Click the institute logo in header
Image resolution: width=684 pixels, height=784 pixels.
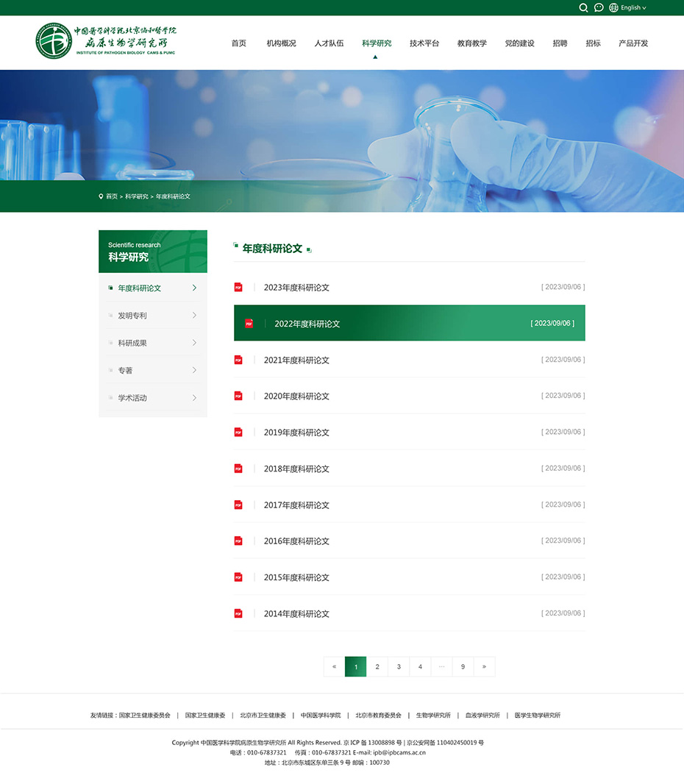click(x=107, y=41)
